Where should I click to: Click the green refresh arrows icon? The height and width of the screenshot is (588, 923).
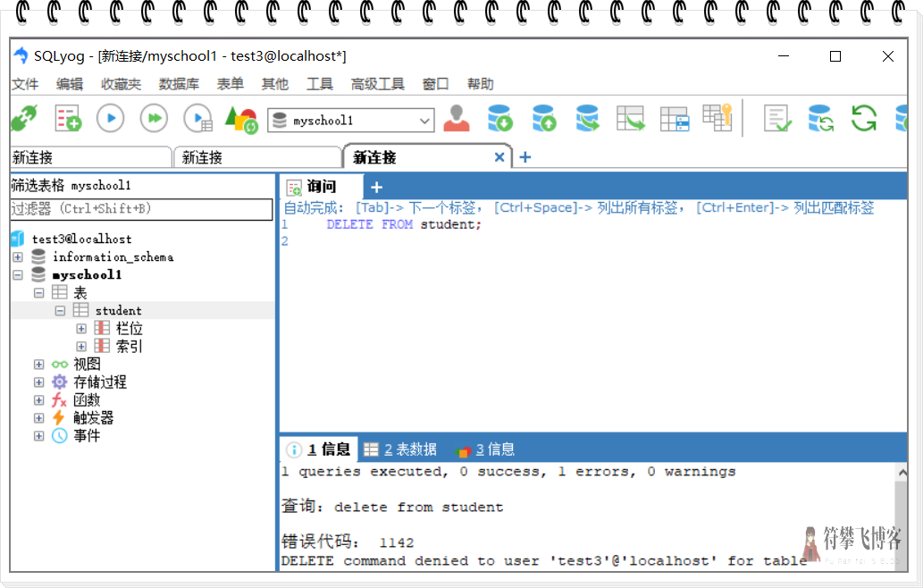tap(864, 118)
